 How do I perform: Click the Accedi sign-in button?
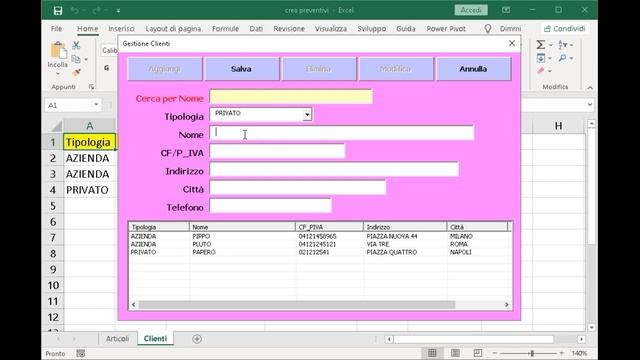(x=471, y=10)
